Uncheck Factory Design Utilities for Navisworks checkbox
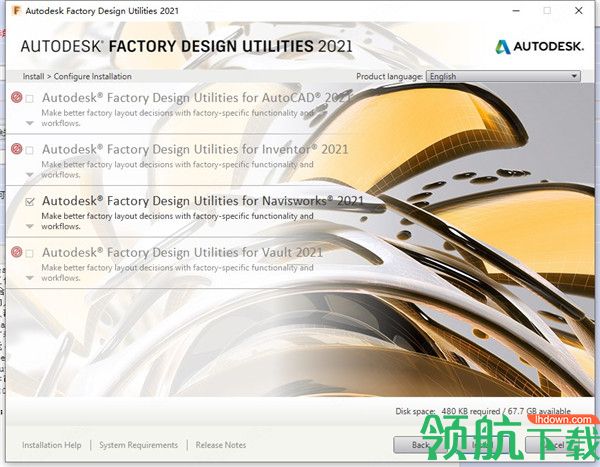This screenshot has height=467, width=600. [x=30, y=202]
